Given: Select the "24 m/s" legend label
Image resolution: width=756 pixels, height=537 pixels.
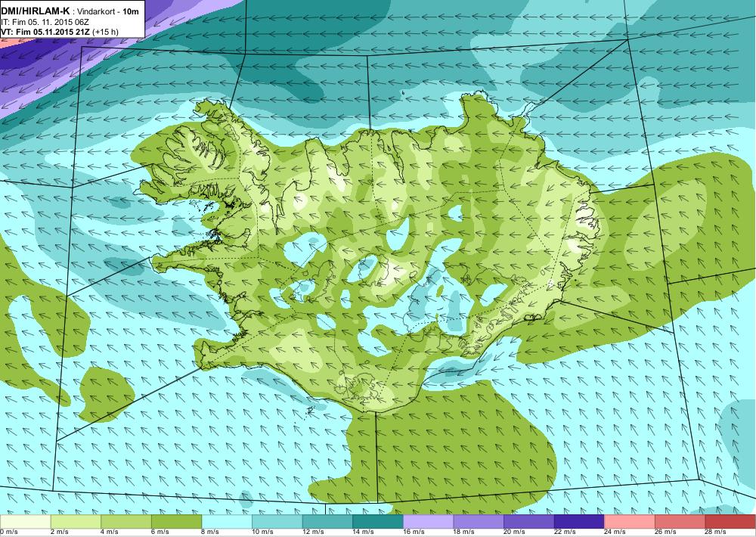Looking at the screenshot, I should [x=615, y=532].
